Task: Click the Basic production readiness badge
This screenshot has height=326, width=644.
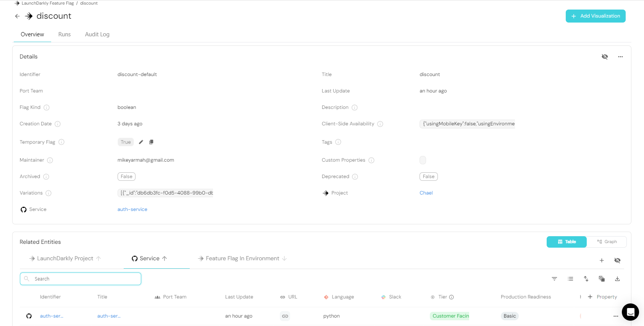Action: point(510,316)
